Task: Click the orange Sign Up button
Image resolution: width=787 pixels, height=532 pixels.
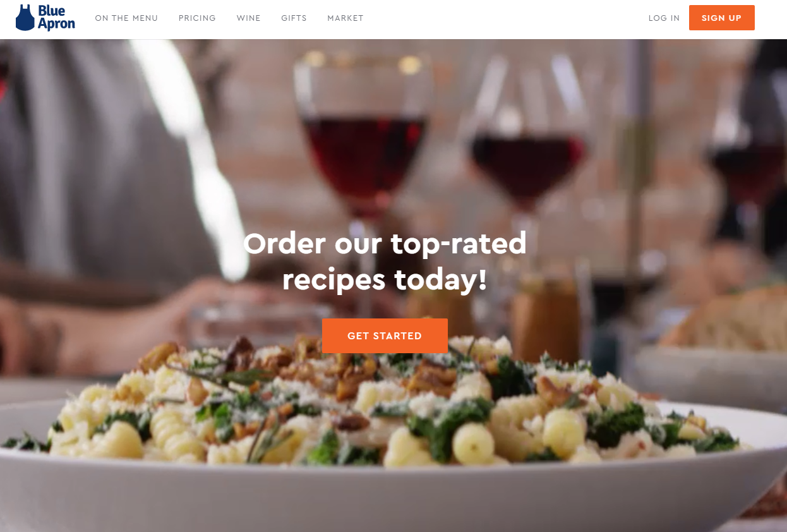Action: pos(721,18)
